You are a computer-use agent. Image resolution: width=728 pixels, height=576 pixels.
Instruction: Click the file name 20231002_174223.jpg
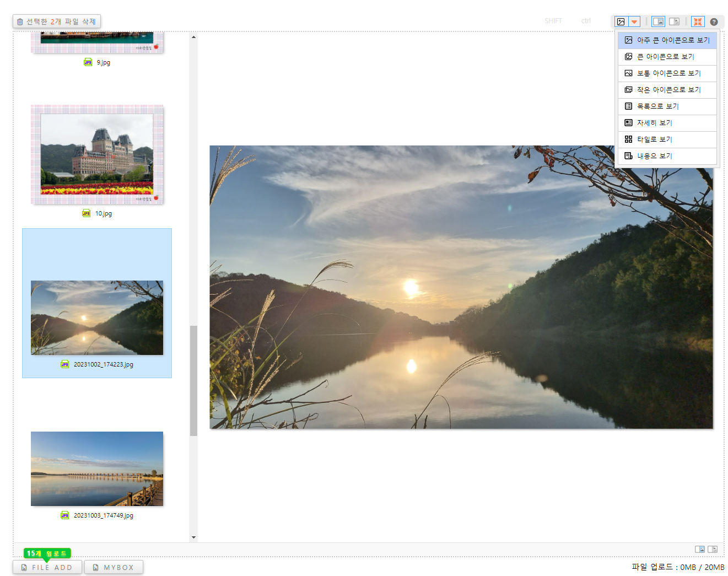point(104,365)
